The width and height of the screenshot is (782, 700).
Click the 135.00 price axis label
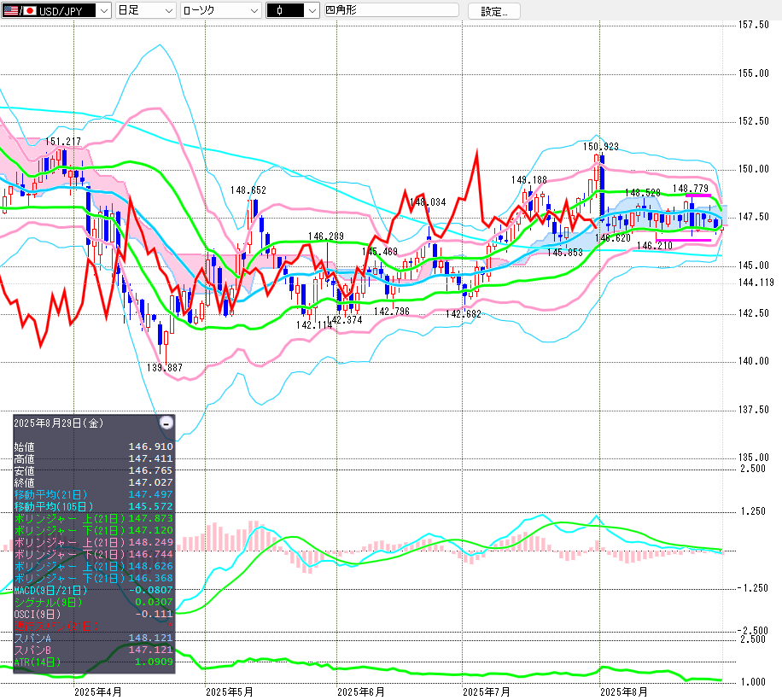754,458
